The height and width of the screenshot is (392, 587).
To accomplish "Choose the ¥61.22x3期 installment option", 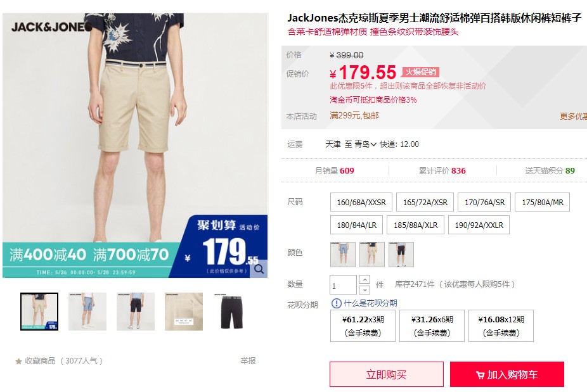I will 363,326.
